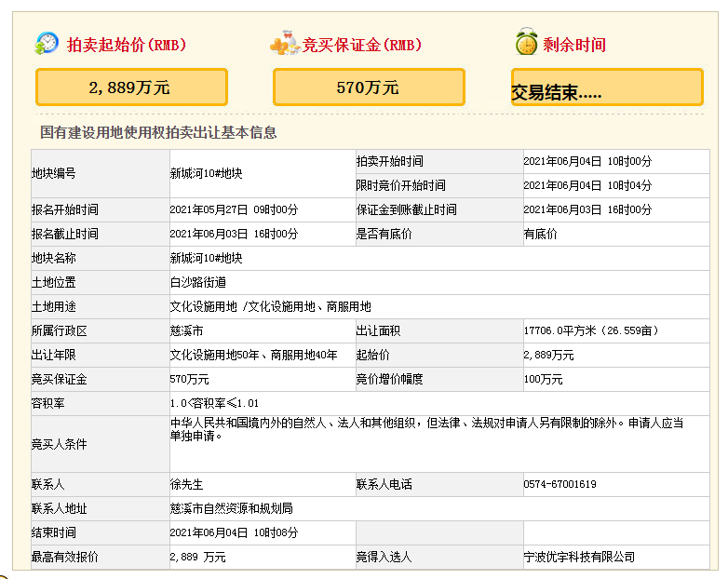Click 2021年06月04日 10时04分 value

[x=587, y=185]
